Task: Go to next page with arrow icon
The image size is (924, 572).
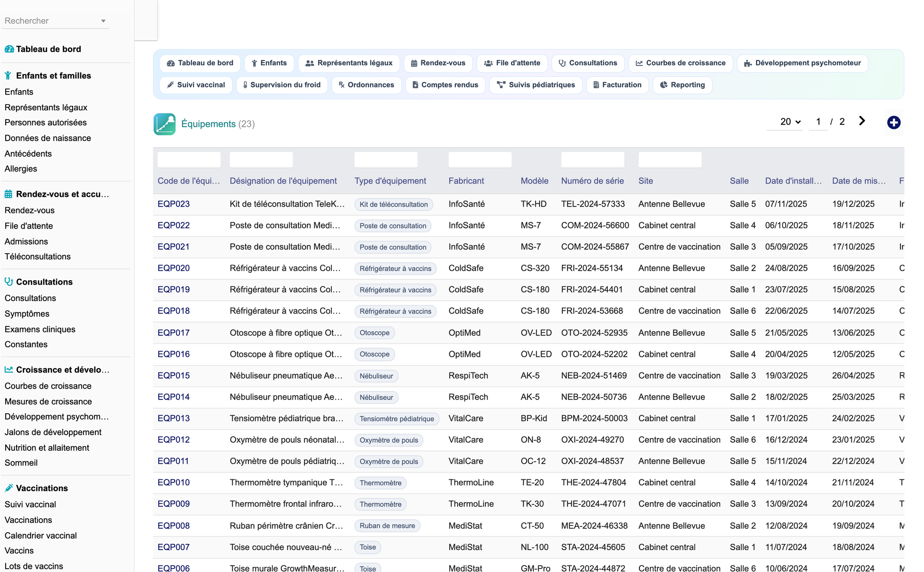Action: click(x=862, y=121)
